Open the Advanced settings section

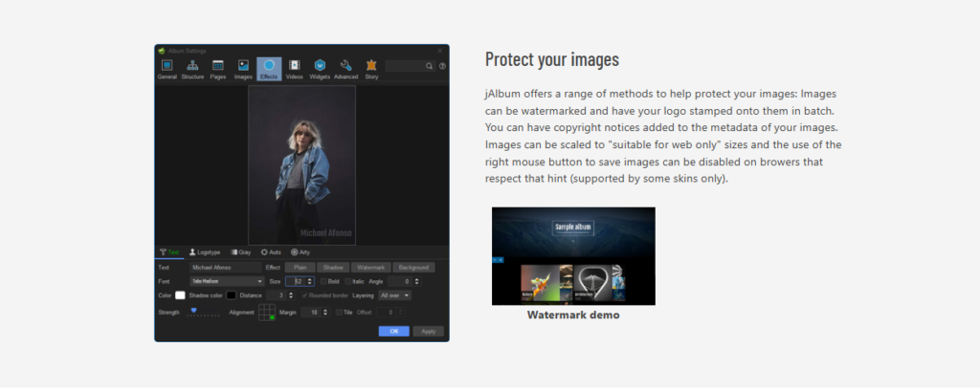(x=345, y=69)
